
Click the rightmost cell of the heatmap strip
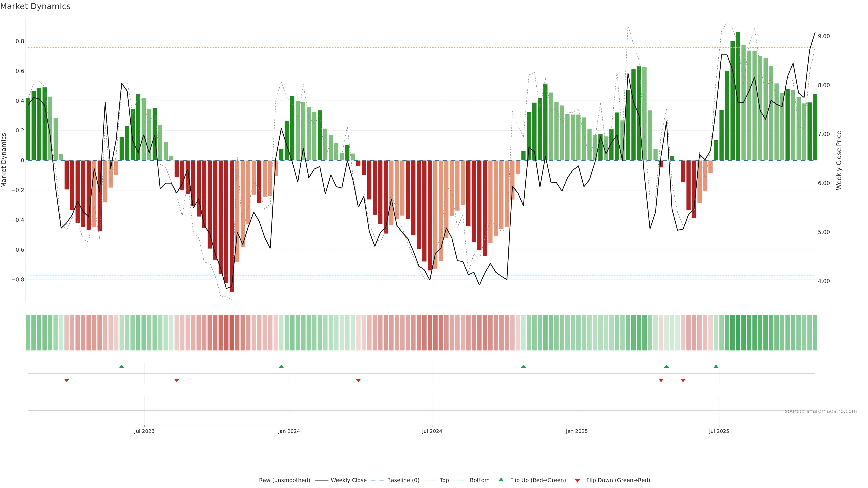[815, 333]
